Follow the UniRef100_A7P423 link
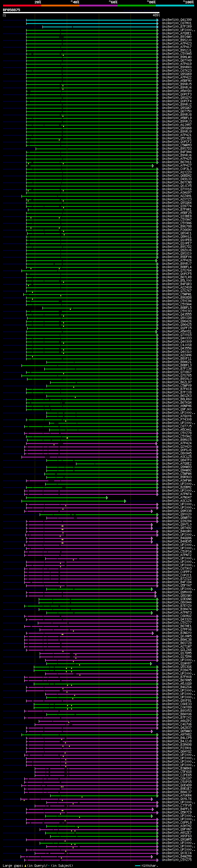The width and height of the screenshot is (197, 868). coord(176,43)
